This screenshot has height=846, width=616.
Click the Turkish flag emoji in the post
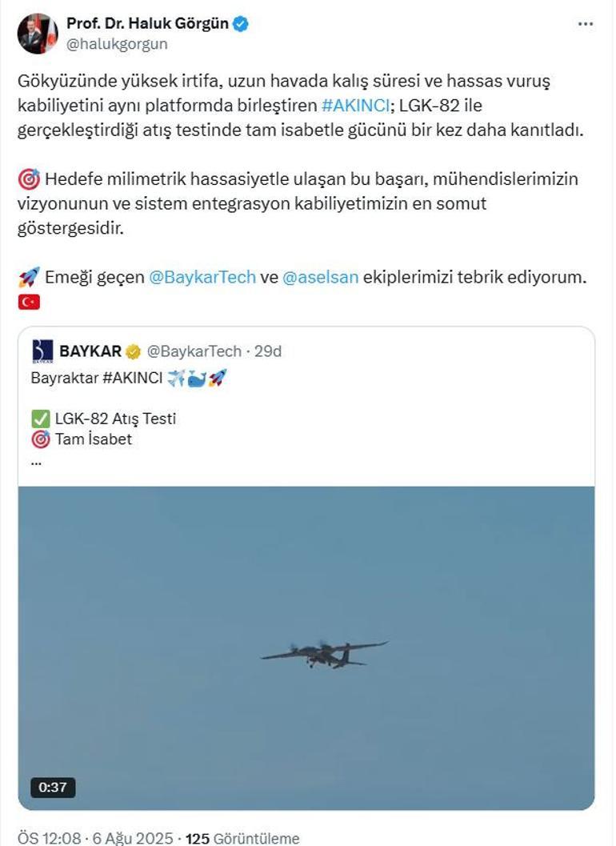tap(30, 302)
